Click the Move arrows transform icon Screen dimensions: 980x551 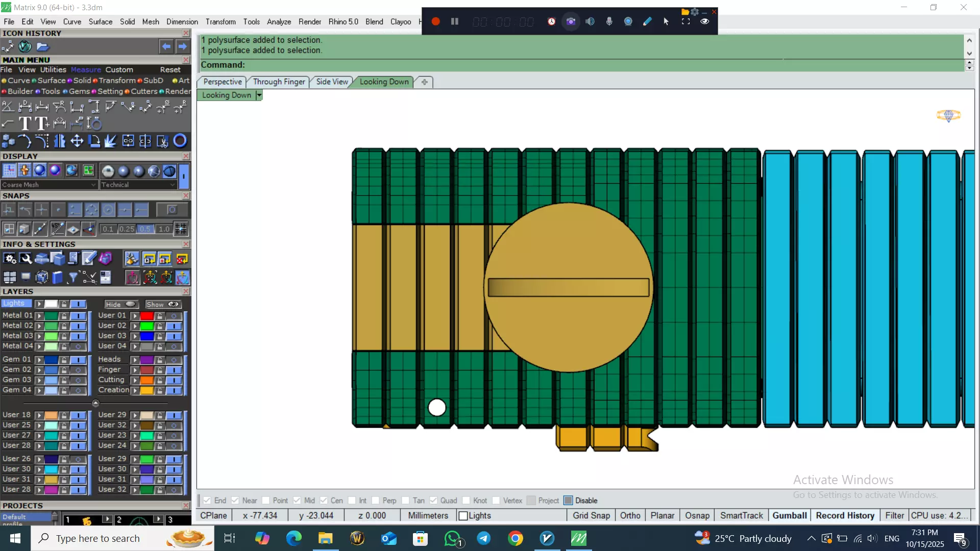click(x=77, y=141)
